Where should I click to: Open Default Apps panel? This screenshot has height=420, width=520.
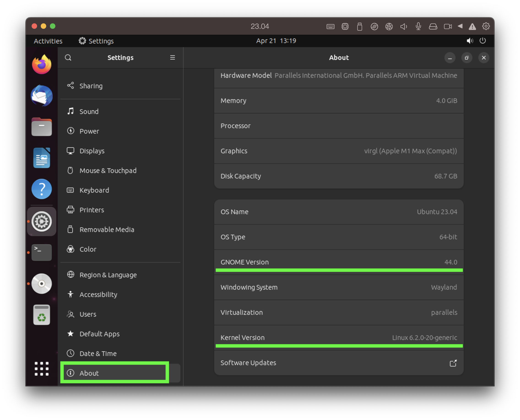(120, 334)
